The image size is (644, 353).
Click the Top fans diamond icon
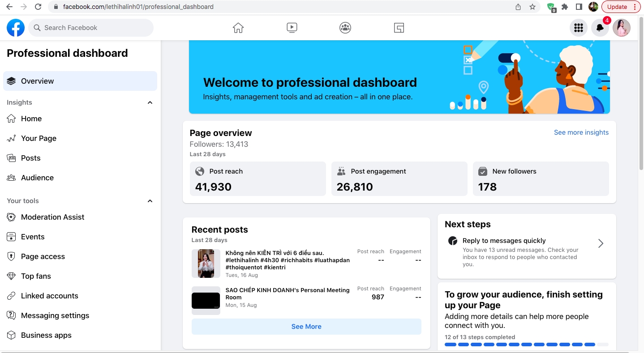(x=11, y=276)
